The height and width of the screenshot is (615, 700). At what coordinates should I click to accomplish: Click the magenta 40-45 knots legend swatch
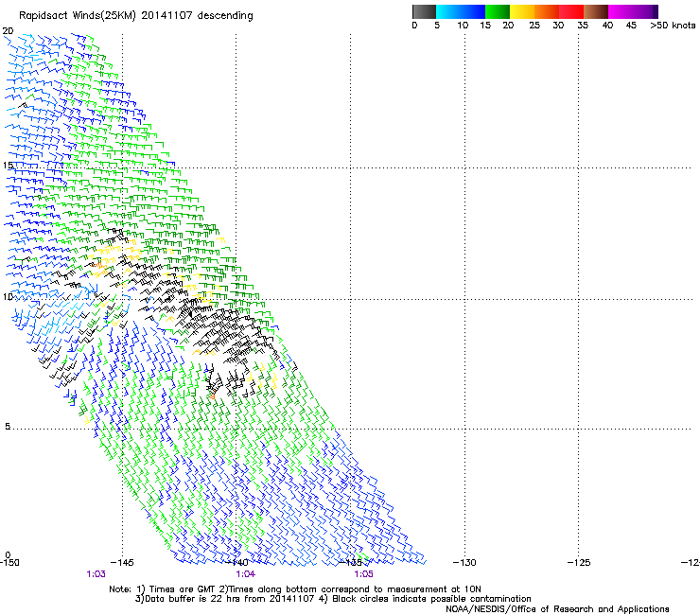coord(621,11)
